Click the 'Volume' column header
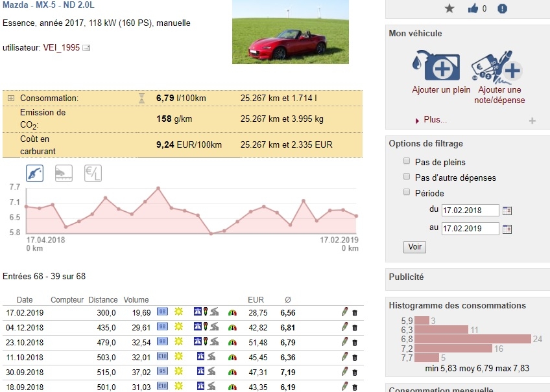 click(x=136, y=300)
